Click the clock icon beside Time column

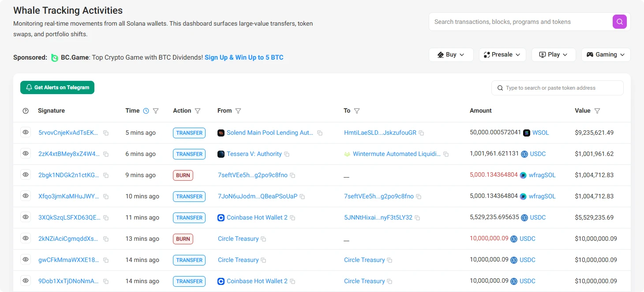[146, 110]
